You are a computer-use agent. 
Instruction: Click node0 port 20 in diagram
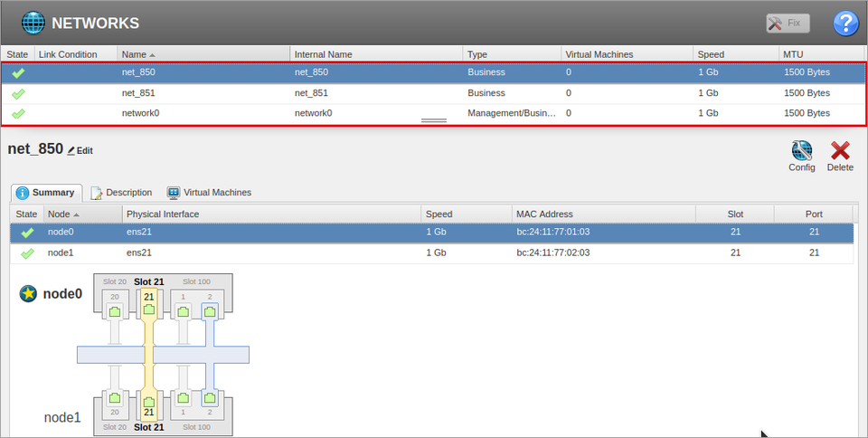(x=115, y=310)
